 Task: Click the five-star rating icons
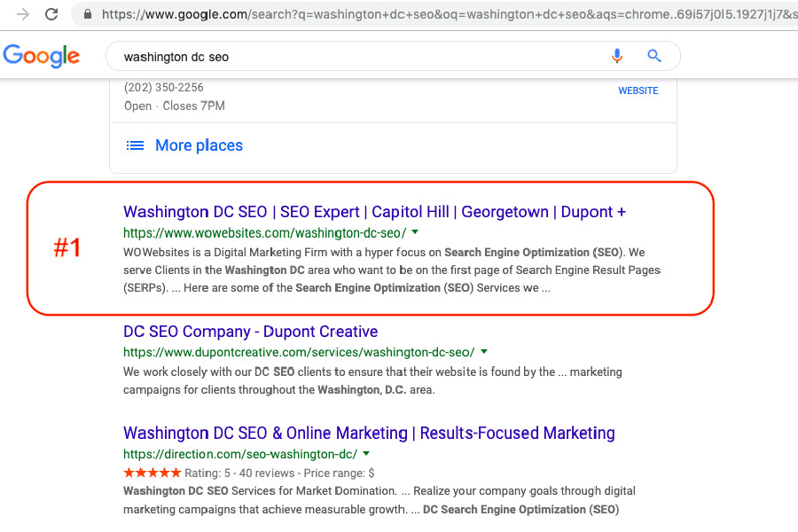click(x=153, y=473)
